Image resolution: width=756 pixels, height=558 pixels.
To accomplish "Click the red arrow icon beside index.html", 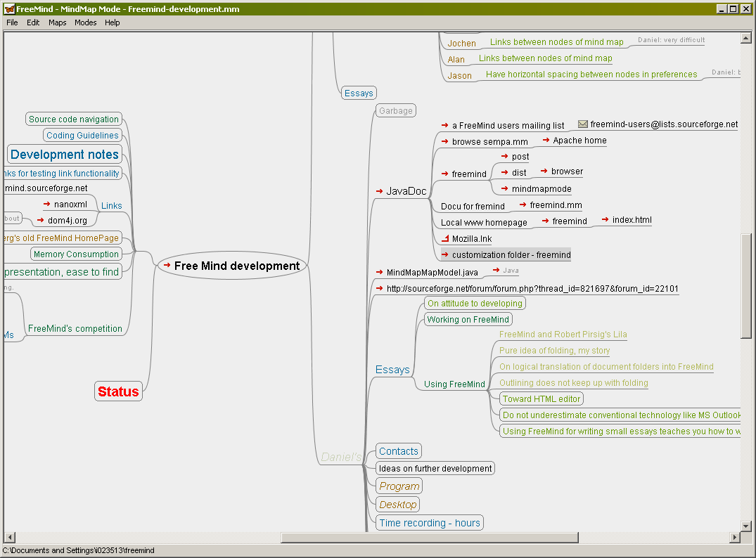I will click(605, 219).
